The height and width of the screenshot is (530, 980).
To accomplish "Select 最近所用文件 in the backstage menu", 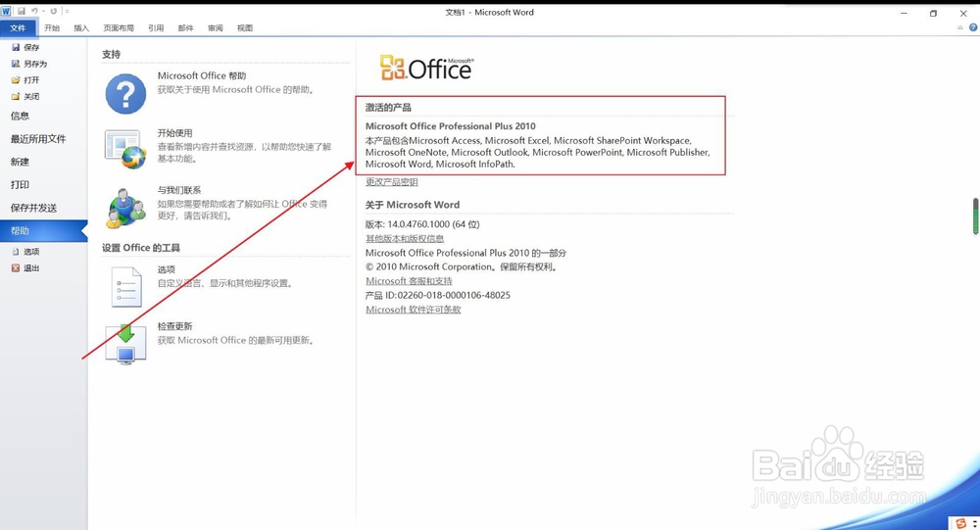I will coord(38,139).
